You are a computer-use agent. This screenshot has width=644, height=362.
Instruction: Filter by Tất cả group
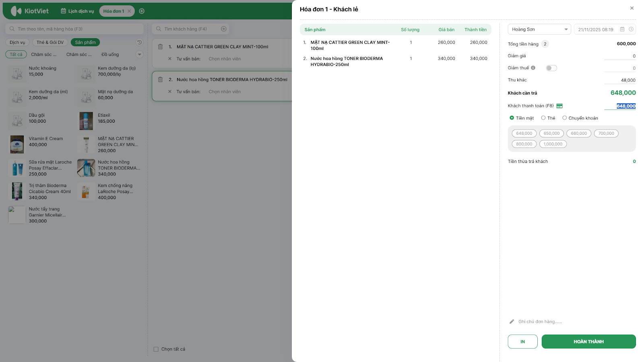16,54
